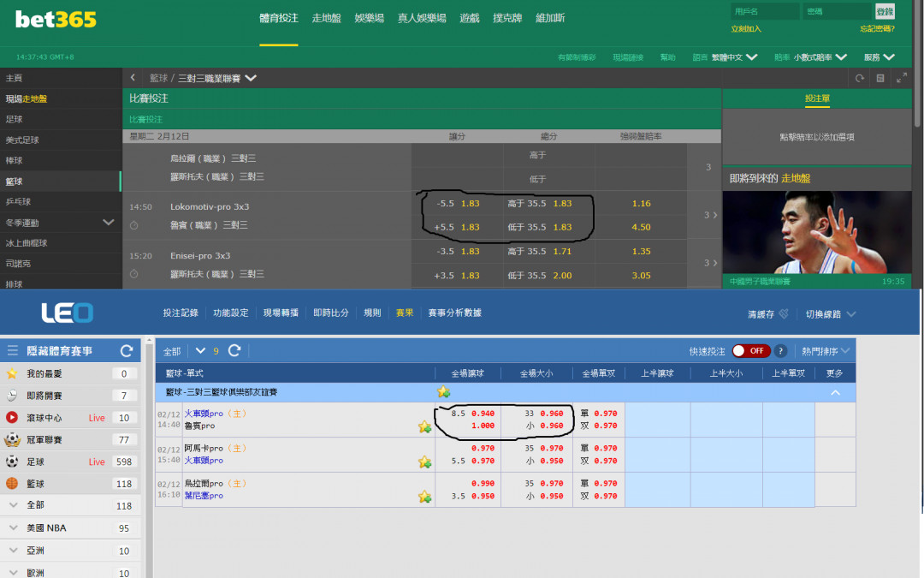
Task: Select Lokomotiv-pro -5.5 odds 1.83
Action: pos(457,204)
